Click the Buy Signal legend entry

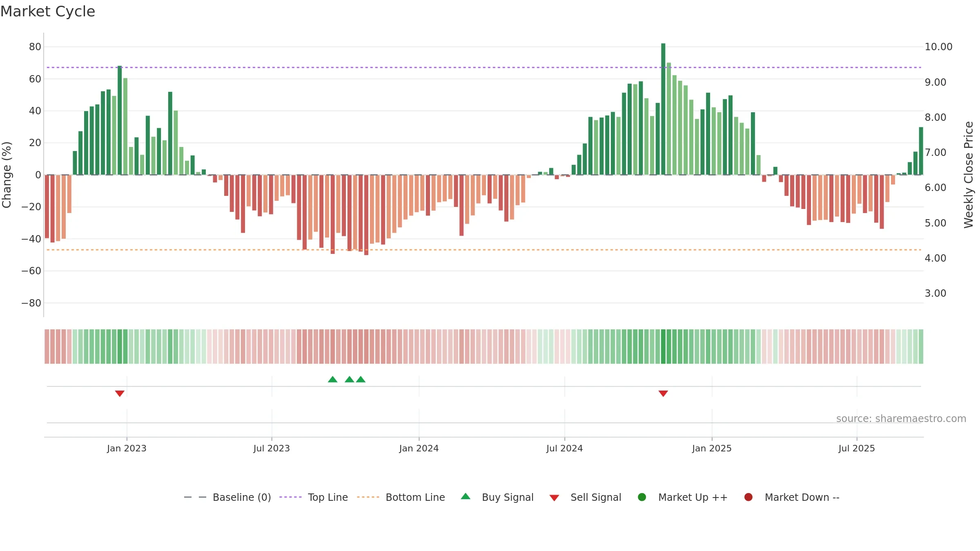[x=497, y=497]
